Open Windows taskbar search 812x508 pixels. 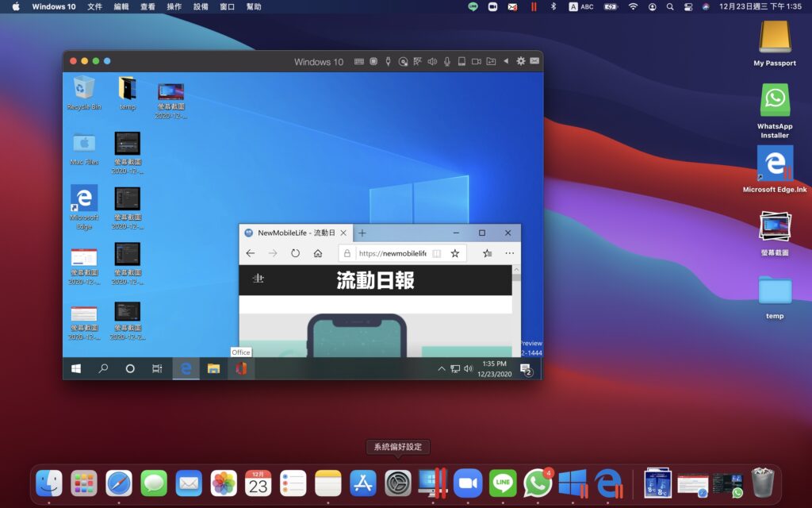point(103,368)
